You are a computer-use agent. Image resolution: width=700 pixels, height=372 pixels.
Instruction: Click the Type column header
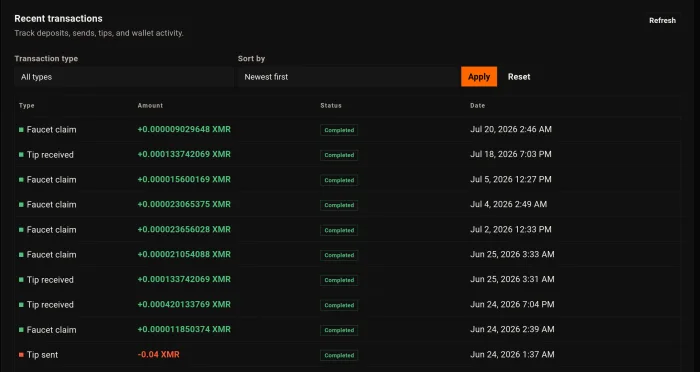pyautogui.click(x=27, y=106)
